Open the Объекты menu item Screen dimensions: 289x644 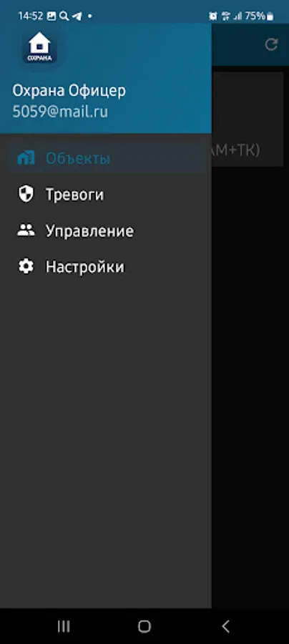(107, 158)
